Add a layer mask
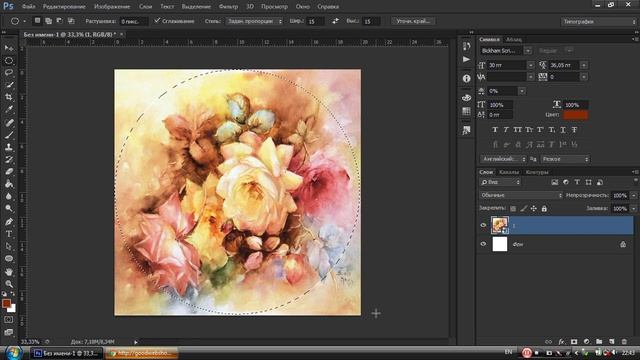The width and height of the screenshot is (640, 360). 574,341
